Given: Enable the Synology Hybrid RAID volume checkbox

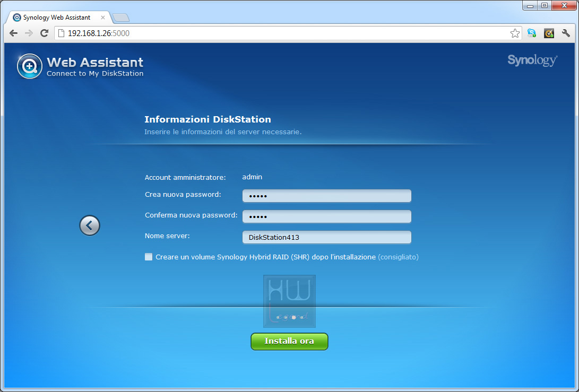Looking at the screenshot, I should [x=149, y=257].
